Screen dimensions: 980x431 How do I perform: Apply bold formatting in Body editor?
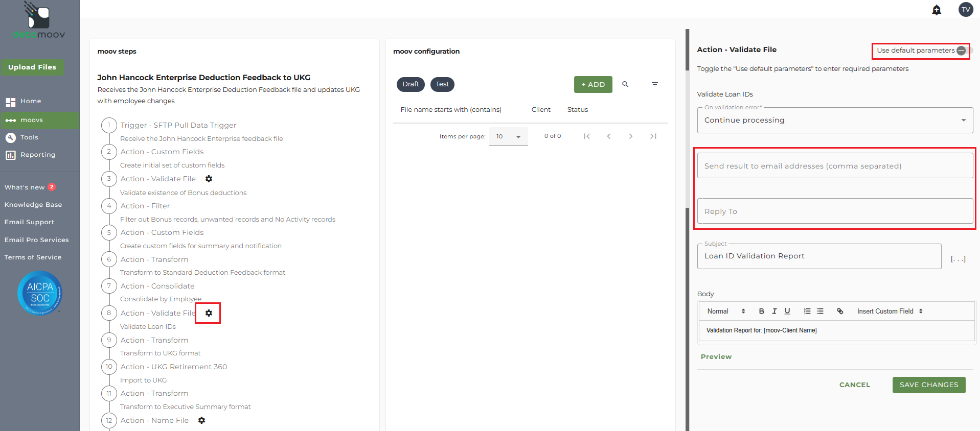[x=761, y=311]
